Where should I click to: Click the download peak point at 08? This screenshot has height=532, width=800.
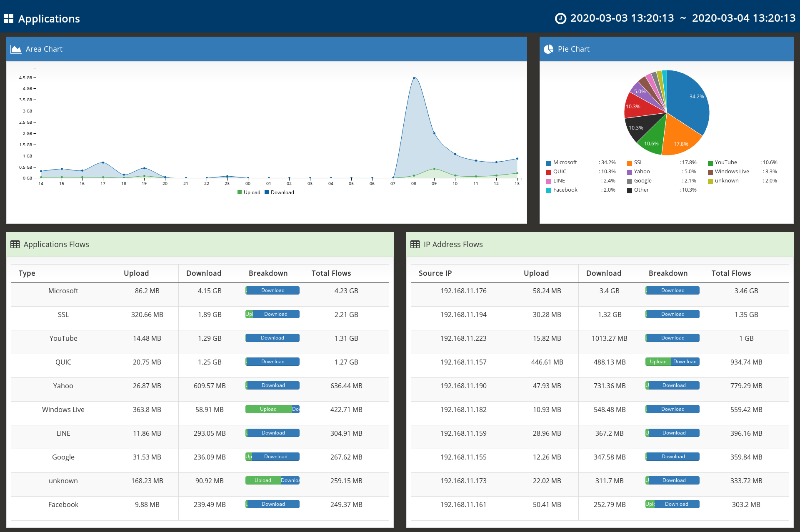coord(414,78)
